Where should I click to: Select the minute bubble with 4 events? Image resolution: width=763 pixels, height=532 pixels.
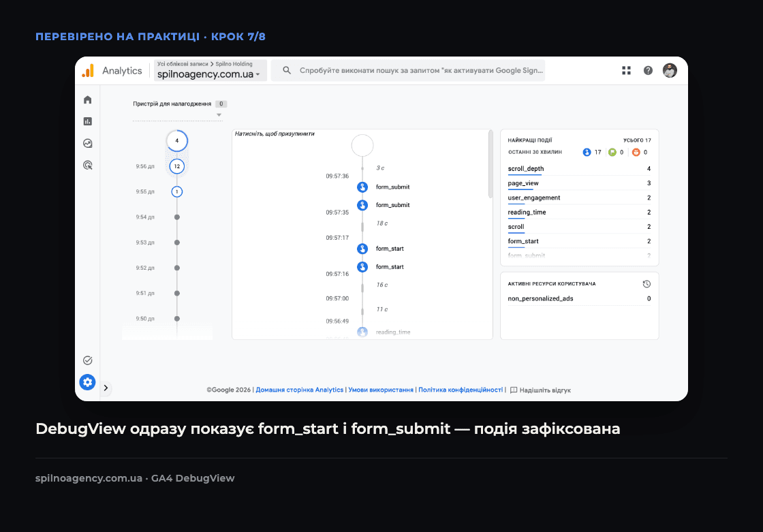pos(176,141)
